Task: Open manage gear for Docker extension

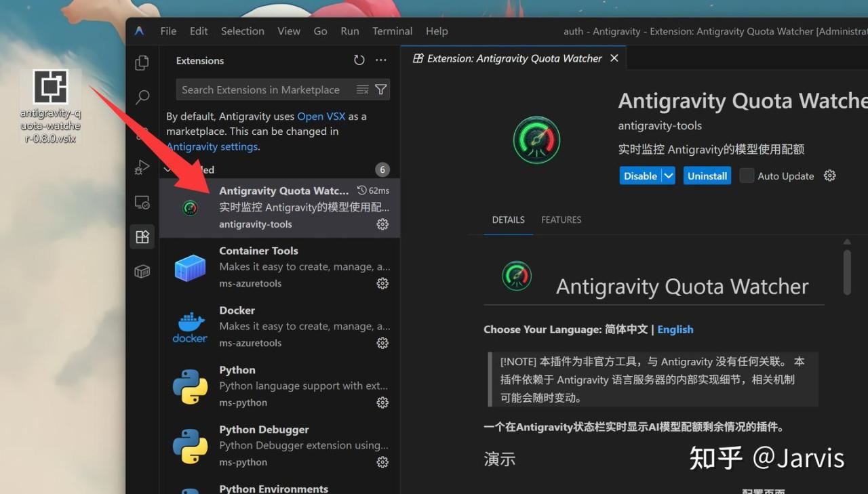Action: point(382,343)
